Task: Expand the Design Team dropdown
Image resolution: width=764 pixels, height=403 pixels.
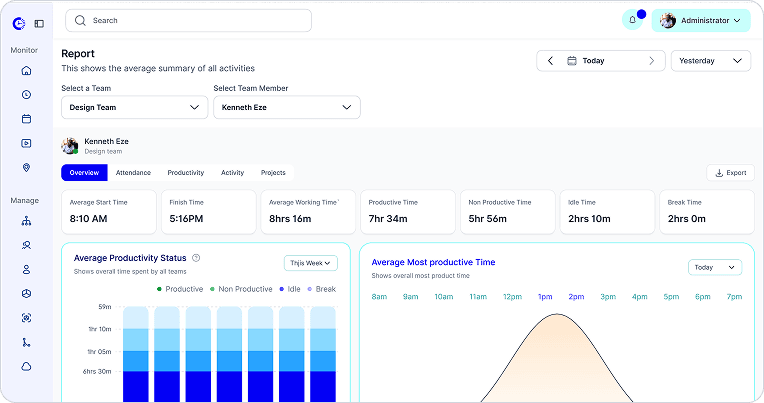Action: 134,107
